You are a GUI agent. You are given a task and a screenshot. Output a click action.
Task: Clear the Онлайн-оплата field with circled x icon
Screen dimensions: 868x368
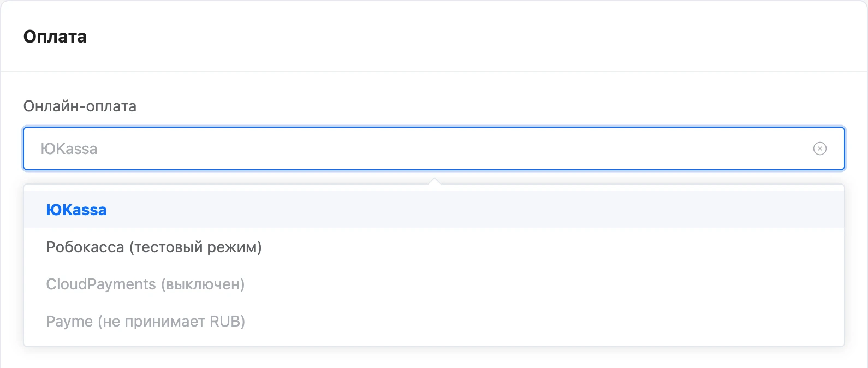819,149
